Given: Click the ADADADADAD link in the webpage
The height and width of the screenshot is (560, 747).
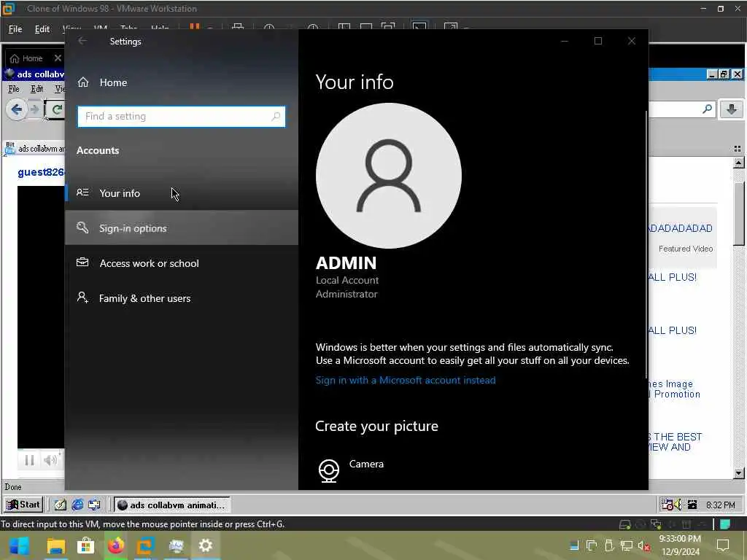Looking at the screenshot, I should [x=681, y=228].
